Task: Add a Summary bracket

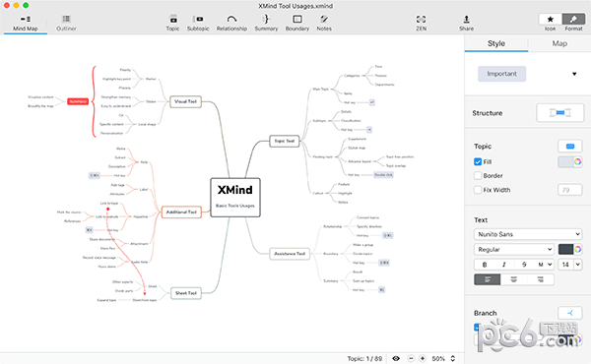Action: pos(266,23)
